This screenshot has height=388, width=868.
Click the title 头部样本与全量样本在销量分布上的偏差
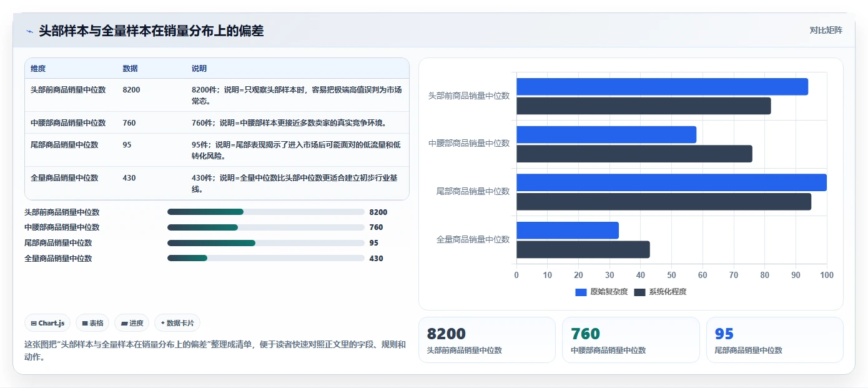coord(151,31)
